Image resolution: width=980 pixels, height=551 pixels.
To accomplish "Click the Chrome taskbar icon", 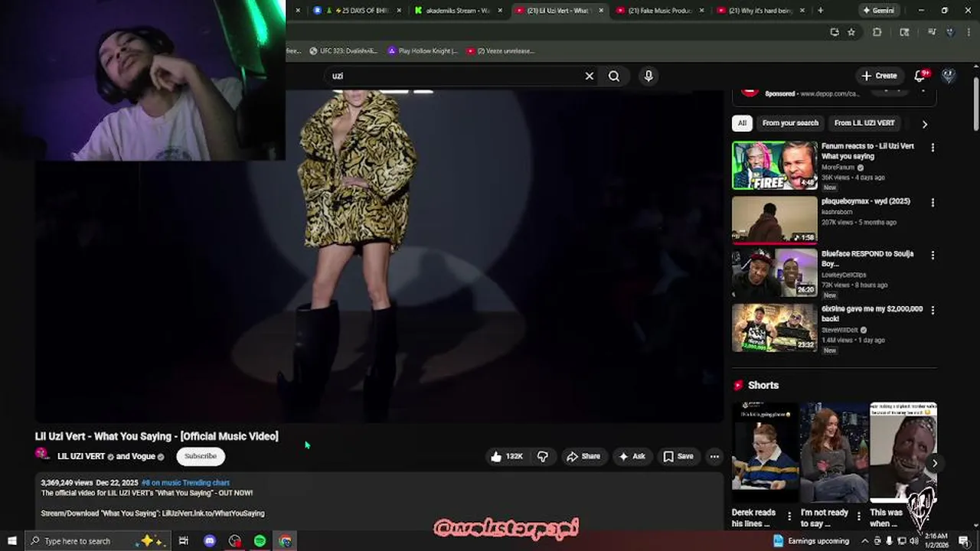I will point(285,541).
